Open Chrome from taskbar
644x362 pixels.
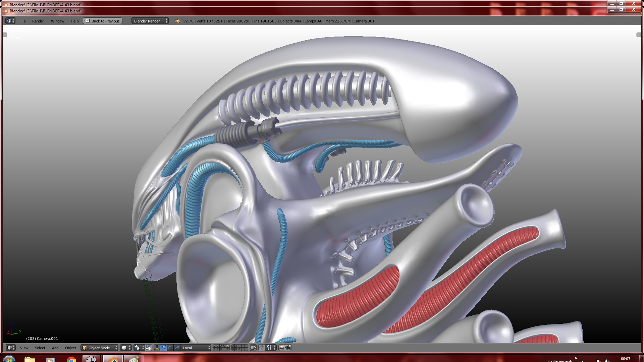click(71, 359)
